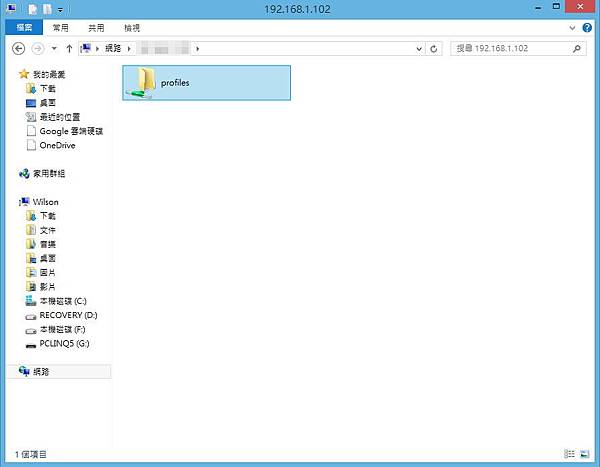Click the star icon beside 我的最愛

(24, 74)
